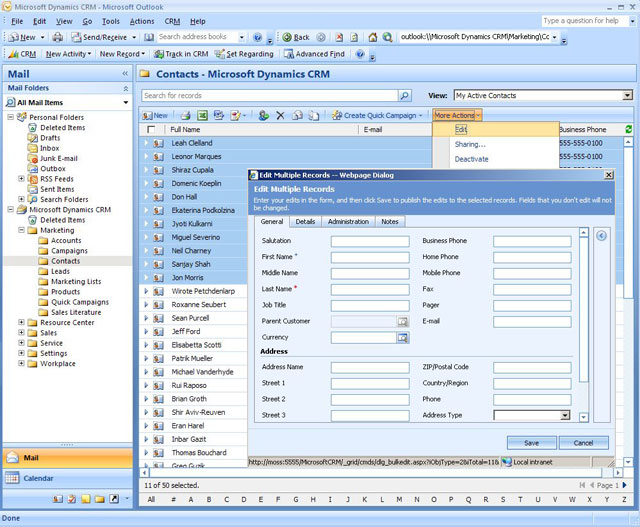Click the Tasks icon in navigation strip

pyautogui.click(x=72, y=499)
